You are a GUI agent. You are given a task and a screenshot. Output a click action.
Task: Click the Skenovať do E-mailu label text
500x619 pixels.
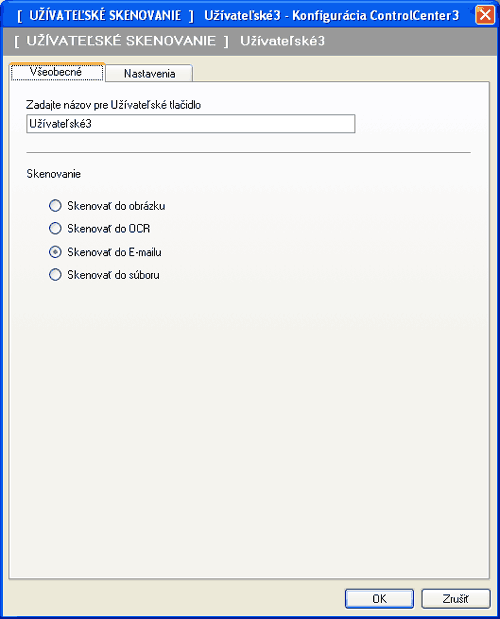pyautogui.click(x=114, y=252)
